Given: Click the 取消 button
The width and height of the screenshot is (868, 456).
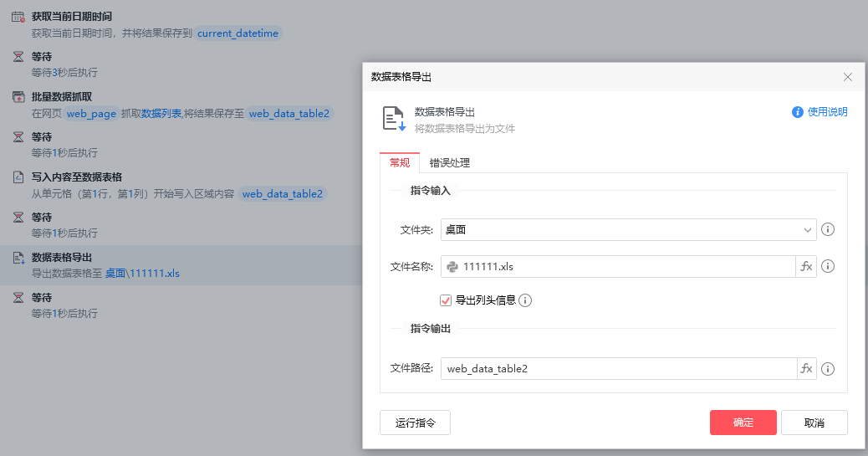Looking at the screenshot, I should point(814,423).
